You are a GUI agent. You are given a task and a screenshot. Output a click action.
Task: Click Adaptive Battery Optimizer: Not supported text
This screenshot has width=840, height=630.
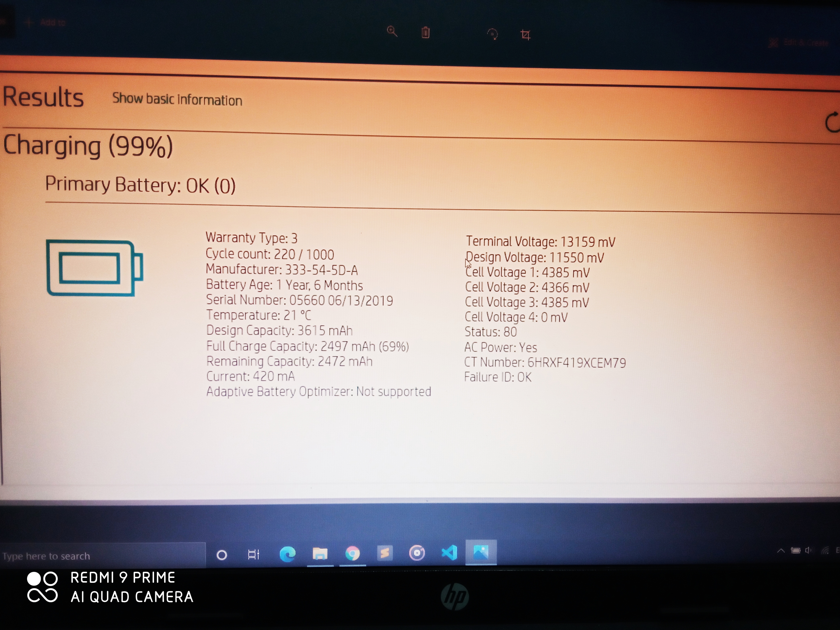point(319,392)
